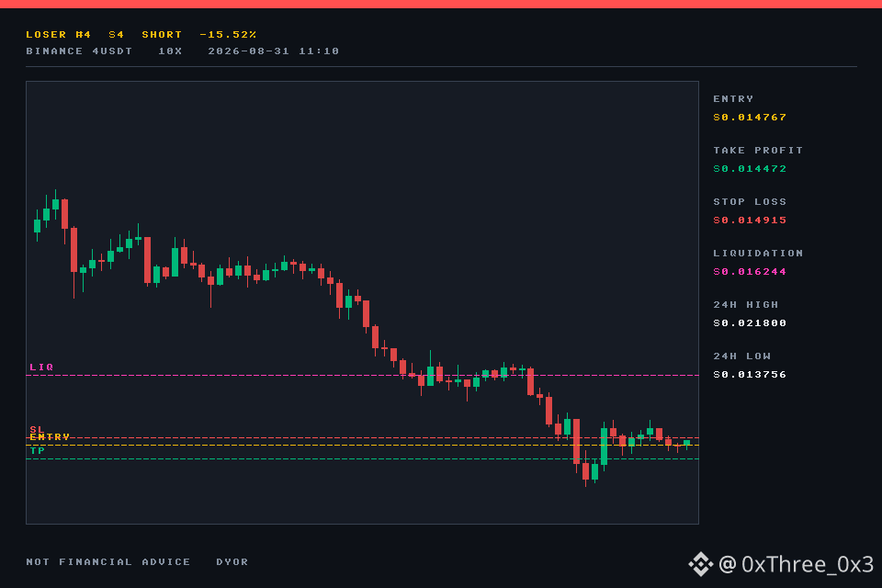Click the -15.52% loss value

(228, 35)
